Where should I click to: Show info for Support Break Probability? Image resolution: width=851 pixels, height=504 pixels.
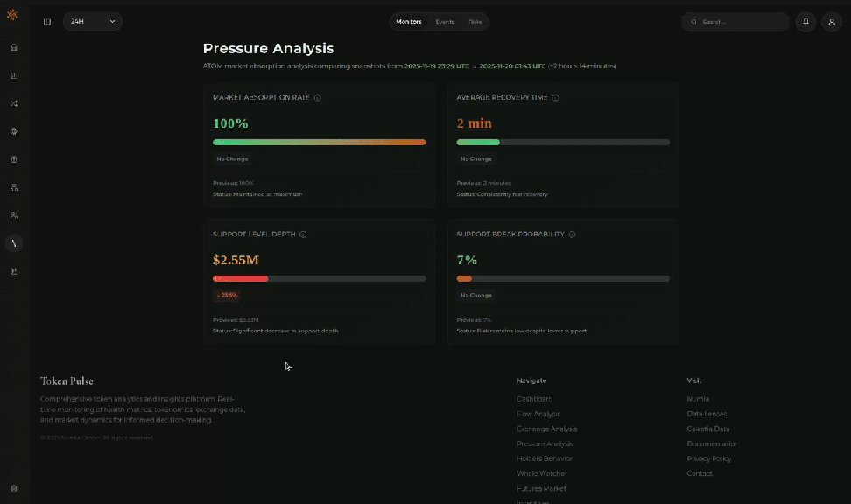572,234
